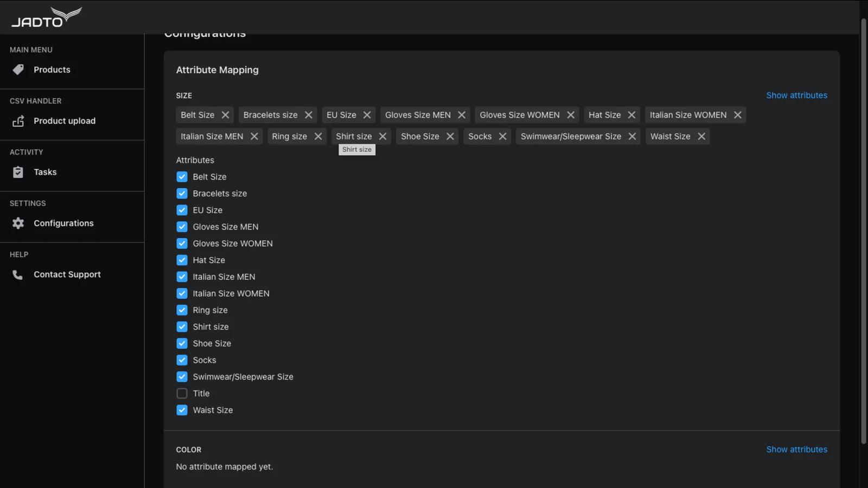Image resolution: width=868 pixels, height=488 pixels.
Task: Click the JADTO logo
Action: pos(46,17)
